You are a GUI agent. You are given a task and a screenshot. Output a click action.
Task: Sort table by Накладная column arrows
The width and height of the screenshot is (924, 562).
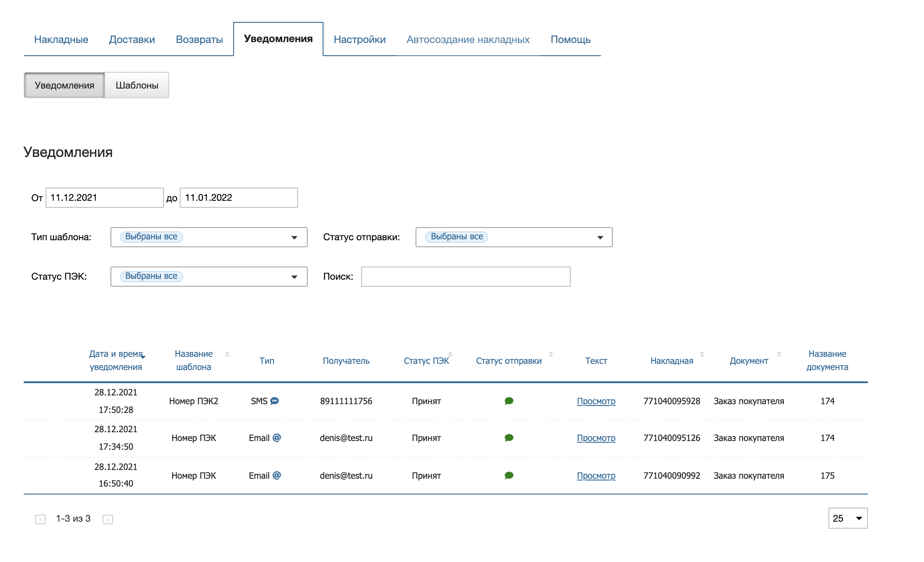pos(702,354)
